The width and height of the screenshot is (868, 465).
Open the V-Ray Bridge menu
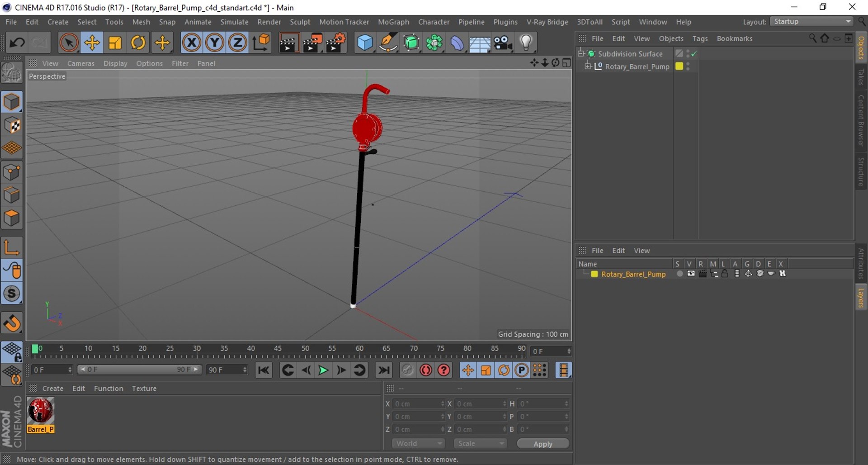click(x=547, y=22)
